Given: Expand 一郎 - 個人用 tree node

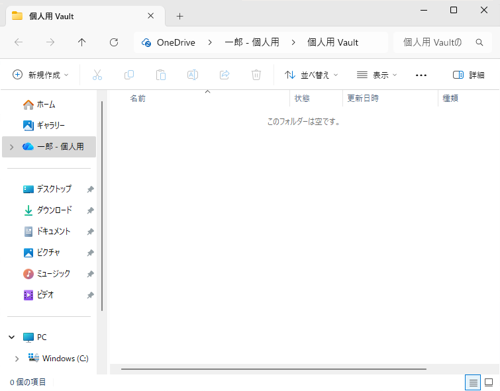Looking at the screenshot, I should [12, 147].
